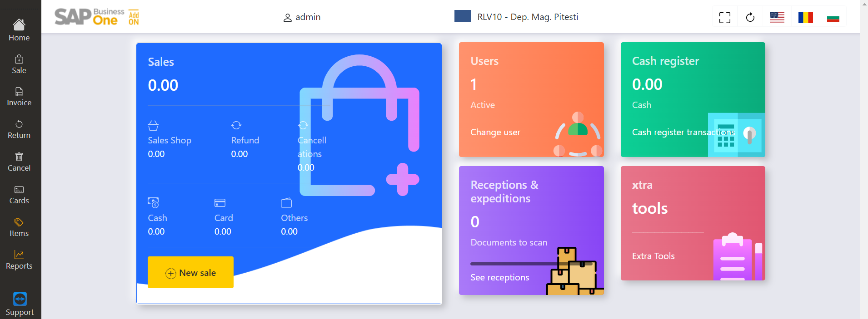Click the Change user link

coord(495,132)
